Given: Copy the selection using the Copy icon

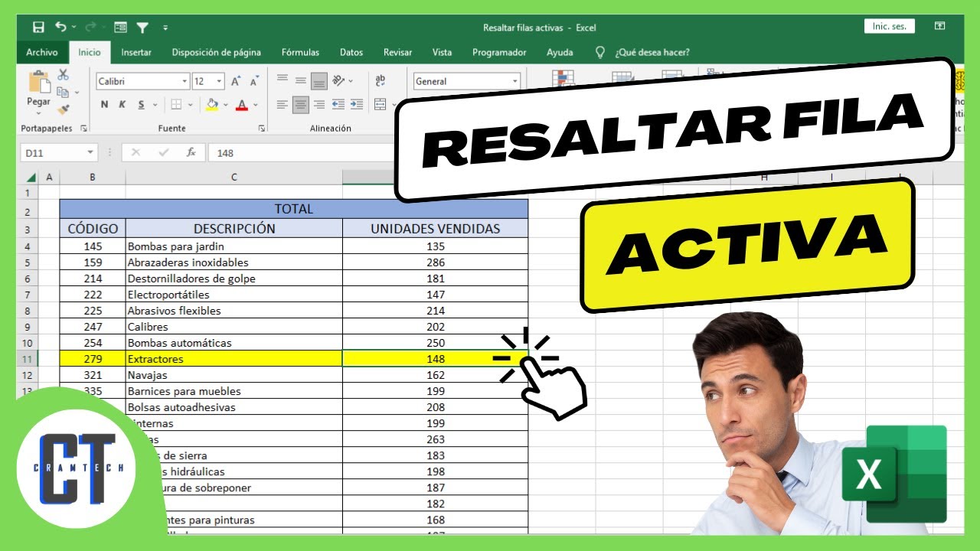Looking at the screenshot, I should [x=61, y=92].
